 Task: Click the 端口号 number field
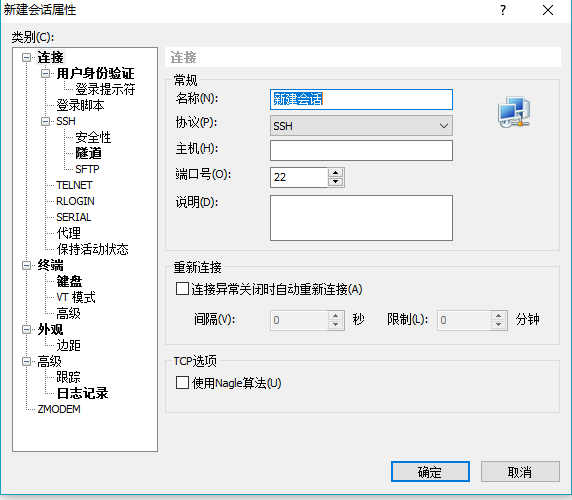299,178
